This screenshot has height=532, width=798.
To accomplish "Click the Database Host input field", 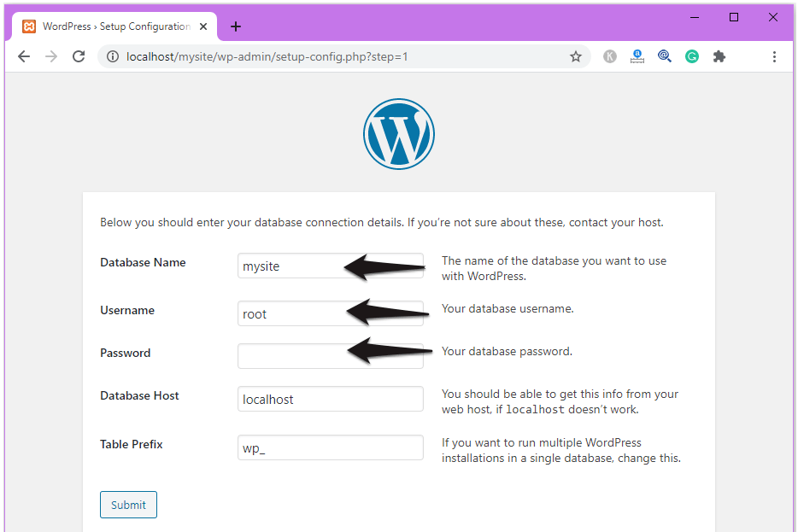I will click(x=331, y=399).
